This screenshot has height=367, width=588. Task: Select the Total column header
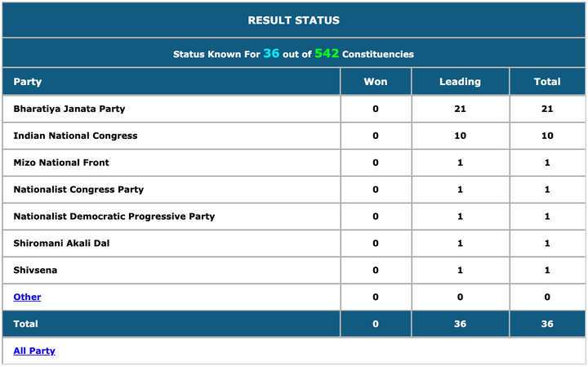[x=547, y=82]
